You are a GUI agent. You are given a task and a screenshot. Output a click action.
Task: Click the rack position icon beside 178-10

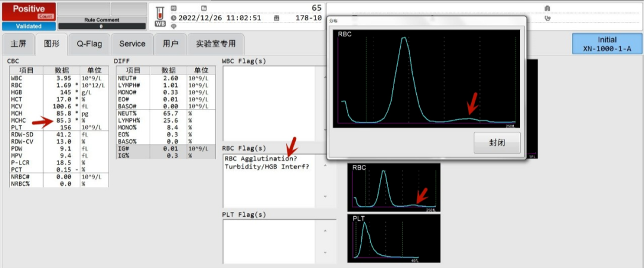276,18
